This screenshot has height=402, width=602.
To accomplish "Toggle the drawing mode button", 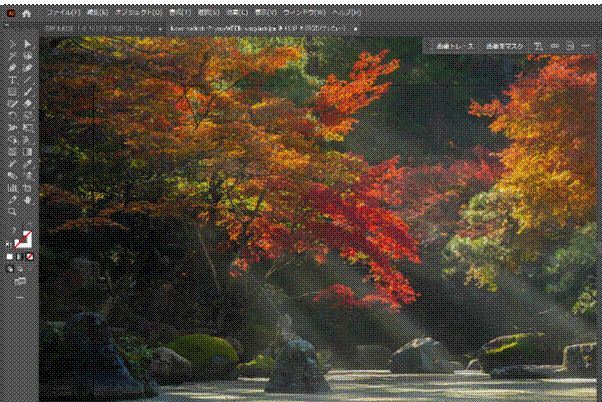I will [x=12, y=269].
